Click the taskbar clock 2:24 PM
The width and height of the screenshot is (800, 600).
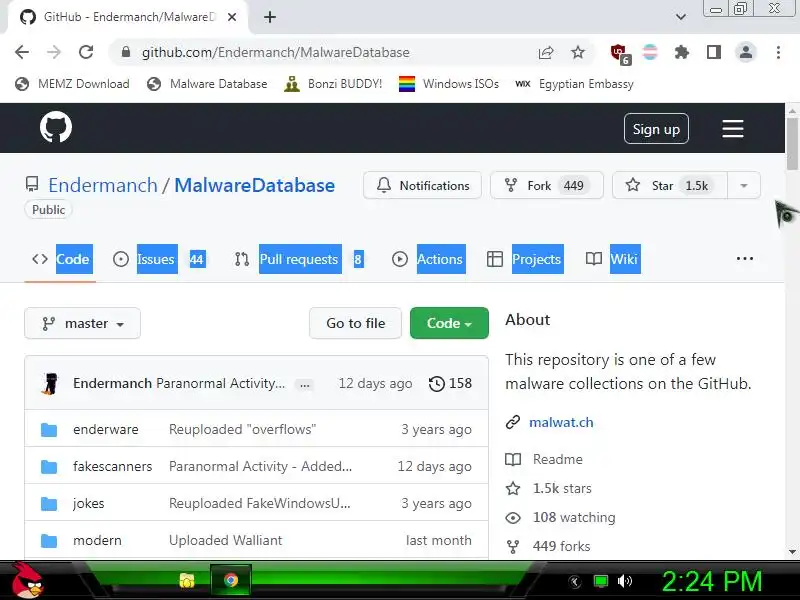coord(712,581)
